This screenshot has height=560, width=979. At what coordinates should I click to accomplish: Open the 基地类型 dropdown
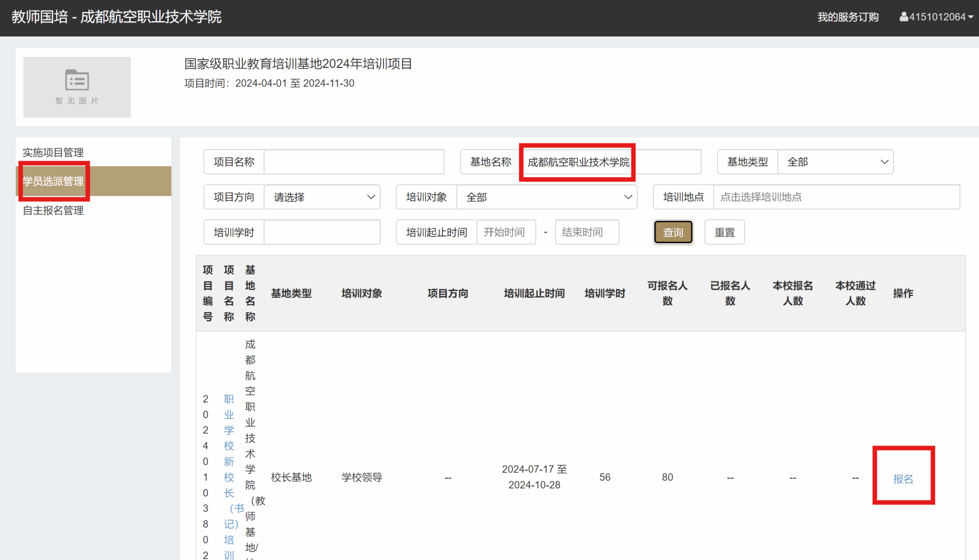pyautogui.click(x=836, y=162)
